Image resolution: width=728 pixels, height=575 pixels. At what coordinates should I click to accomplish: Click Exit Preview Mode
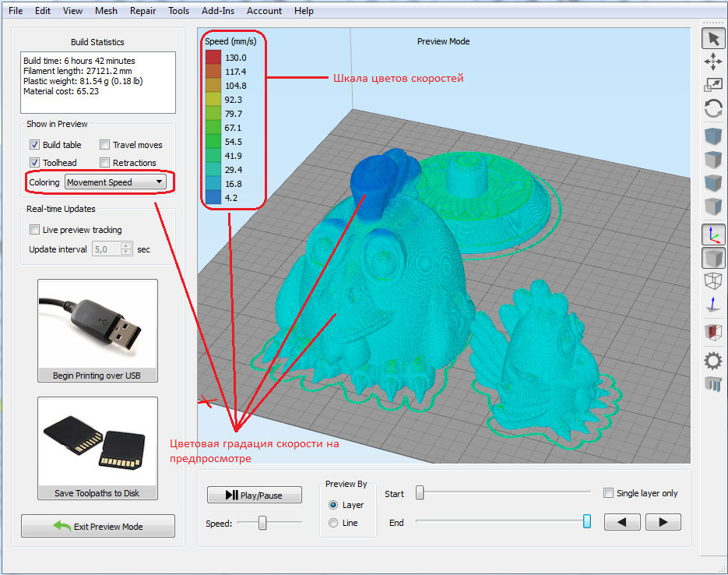point(97,526)
